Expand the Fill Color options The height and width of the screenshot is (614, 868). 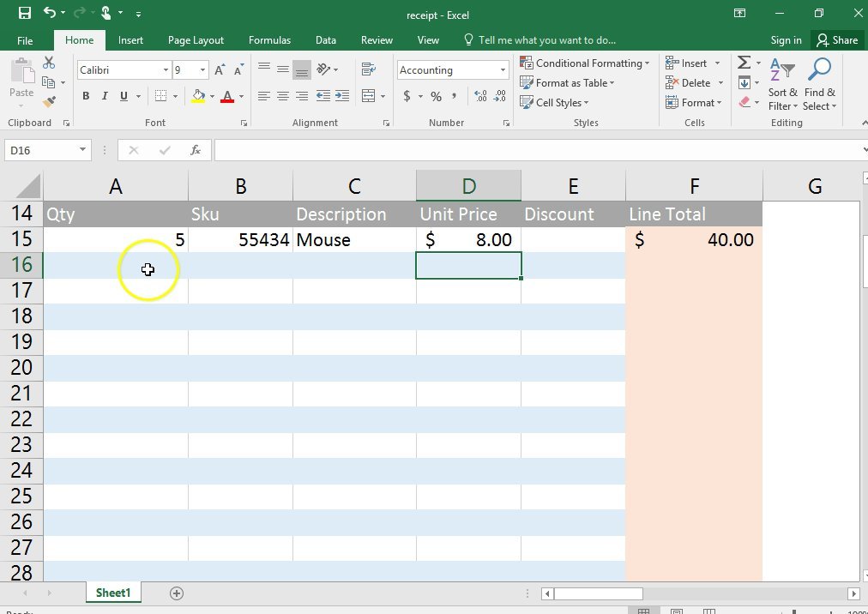(x=210, y=97)
